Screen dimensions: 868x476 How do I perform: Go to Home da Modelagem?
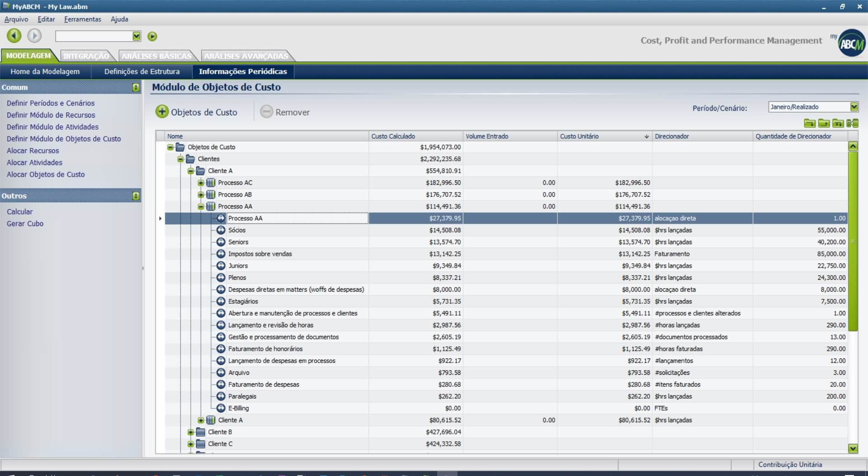(x=45, y=71)
